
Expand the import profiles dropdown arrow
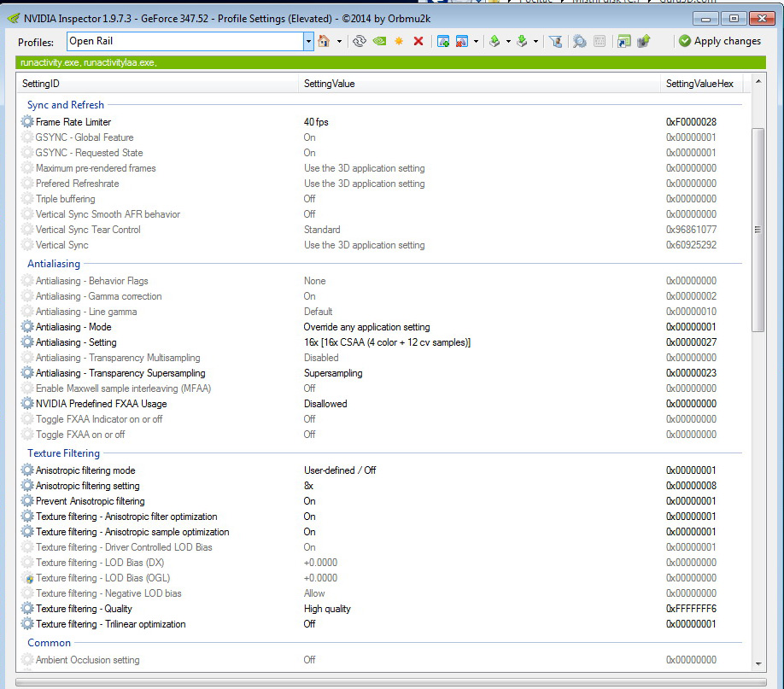click(x=535, y=41)
